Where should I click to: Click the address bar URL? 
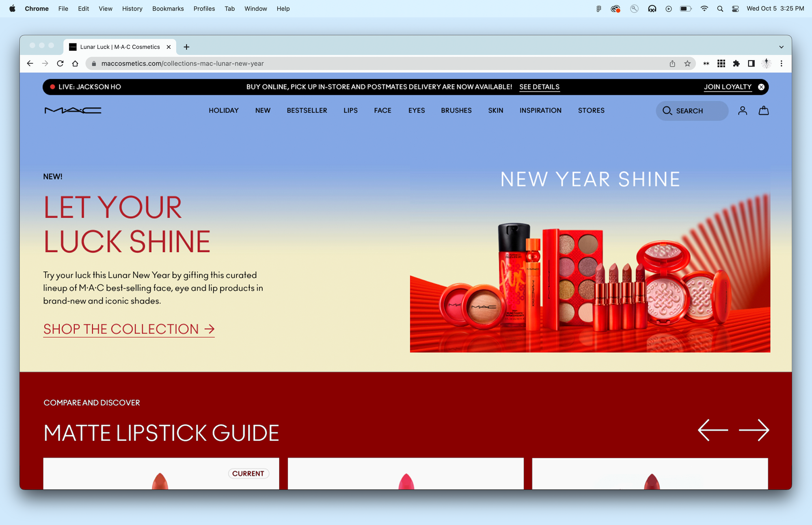coord(182,63)
